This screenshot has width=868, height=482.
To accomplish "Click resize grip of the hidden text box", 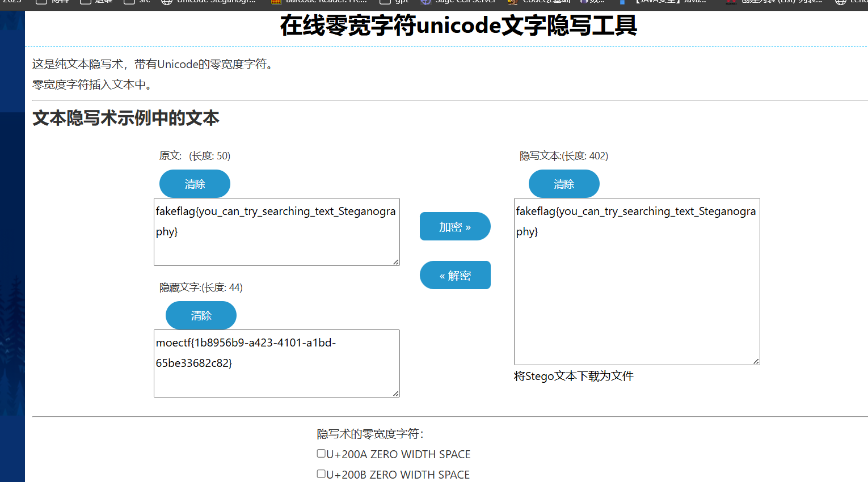I will pos(396,394).
